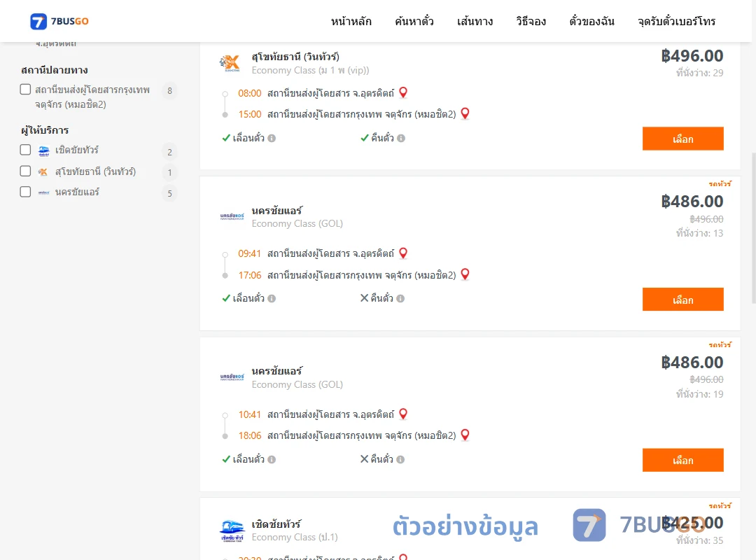
Task: Show เลื่อนตั๋ว info icon on 08:00 trip
Action: [272, 139]
